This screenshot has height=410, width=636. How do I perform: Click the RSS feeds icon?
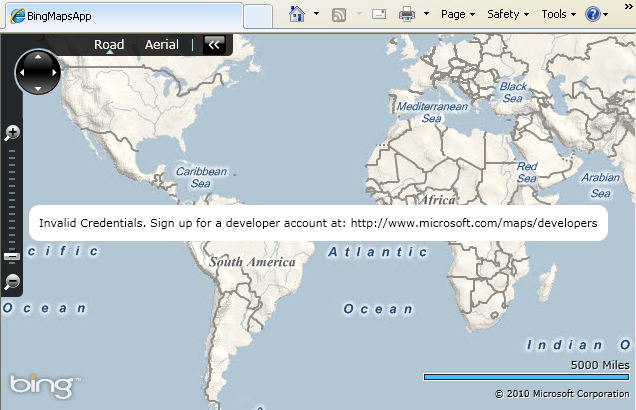click(339, 15)
